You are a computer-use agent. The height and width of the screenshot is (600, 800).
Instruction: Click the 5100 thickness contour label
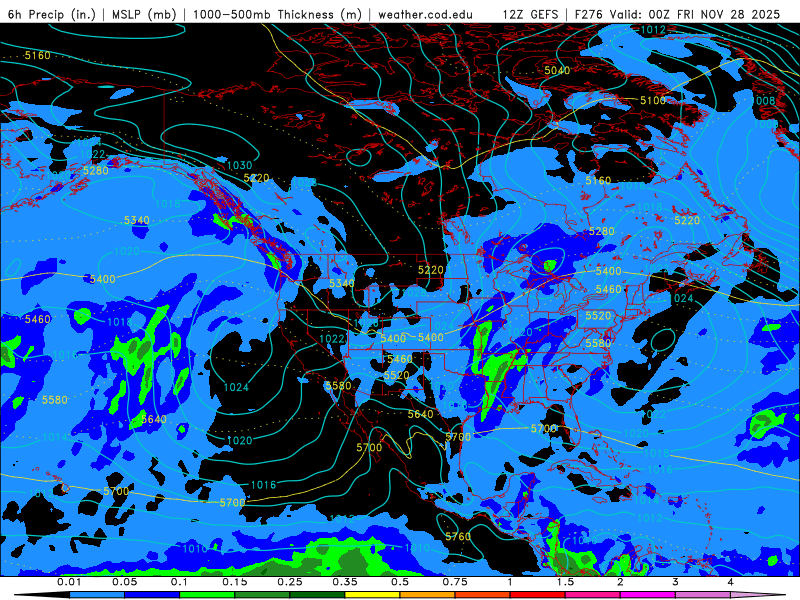tap(653, 101)
